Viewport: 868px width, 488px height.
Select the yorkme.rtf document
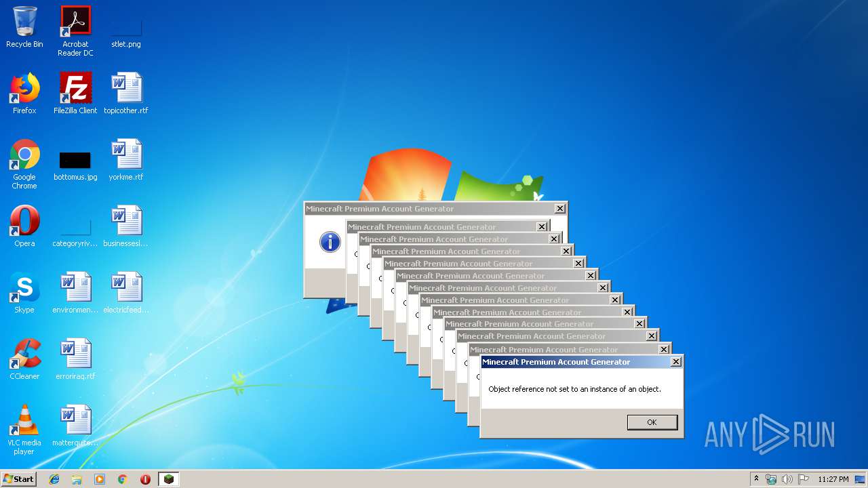pyautogui.click(x=126, y=160)
